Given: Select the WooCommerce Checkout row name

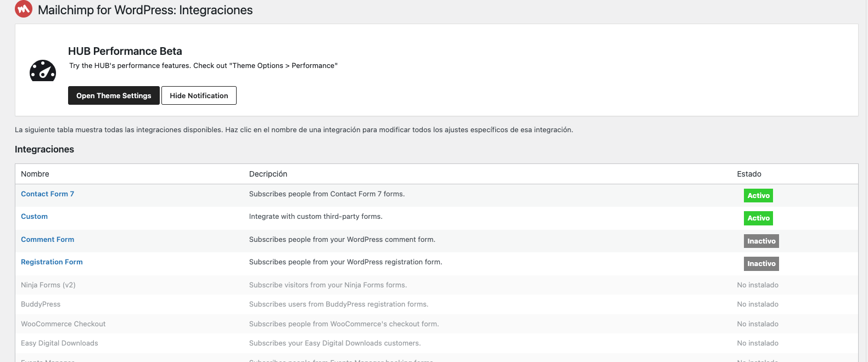Looking at the screenshot, I should point(63,324).
